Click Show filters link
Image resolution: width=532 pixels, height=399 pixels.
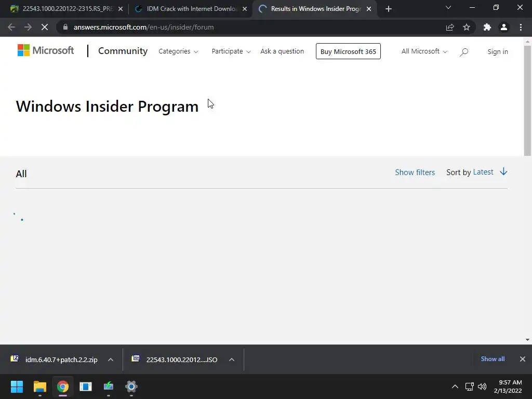pos(415,172)
